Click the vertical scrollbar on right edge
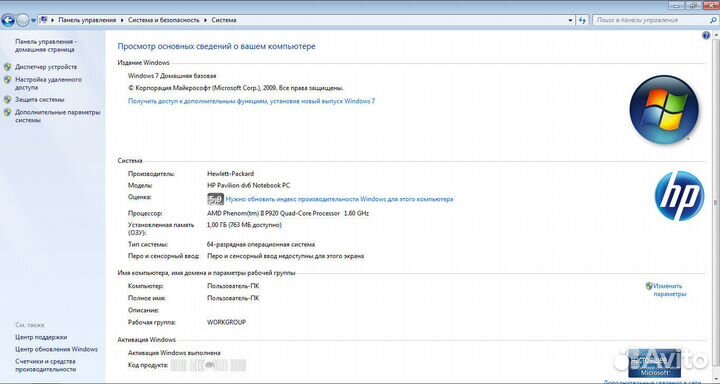 [715, 202]
